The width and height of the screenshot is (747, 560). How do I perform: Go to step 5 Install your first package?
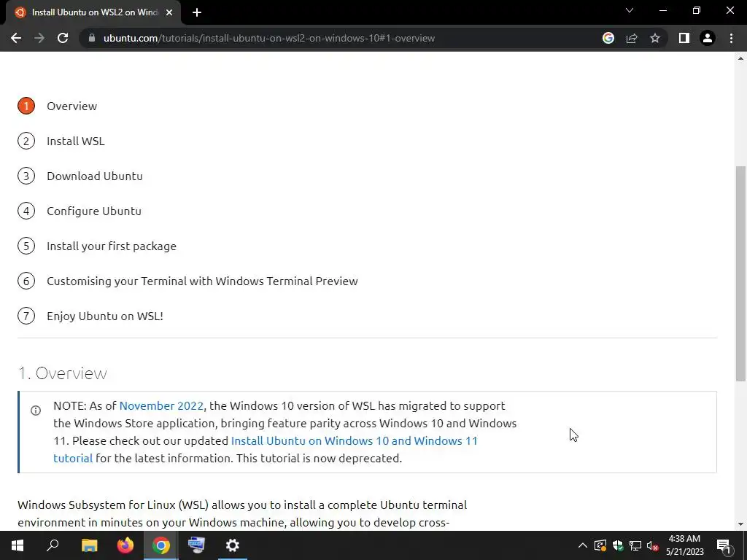pyautogui.click(x=112, y=246)
